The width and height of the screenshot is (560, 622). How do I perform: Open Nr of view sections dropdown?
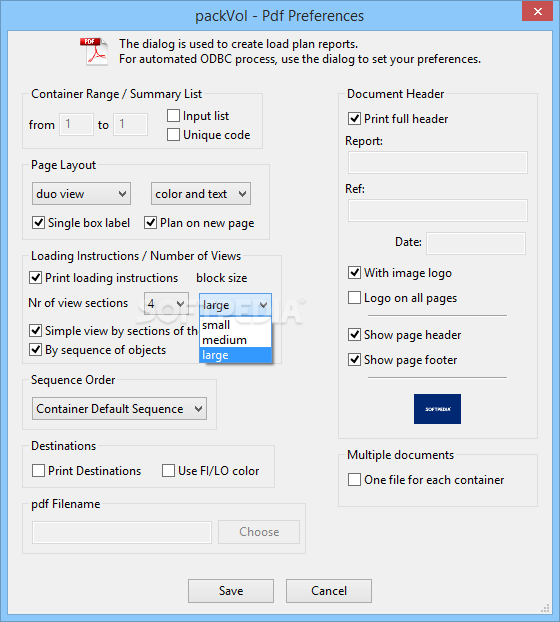click(x=166, y=304)
